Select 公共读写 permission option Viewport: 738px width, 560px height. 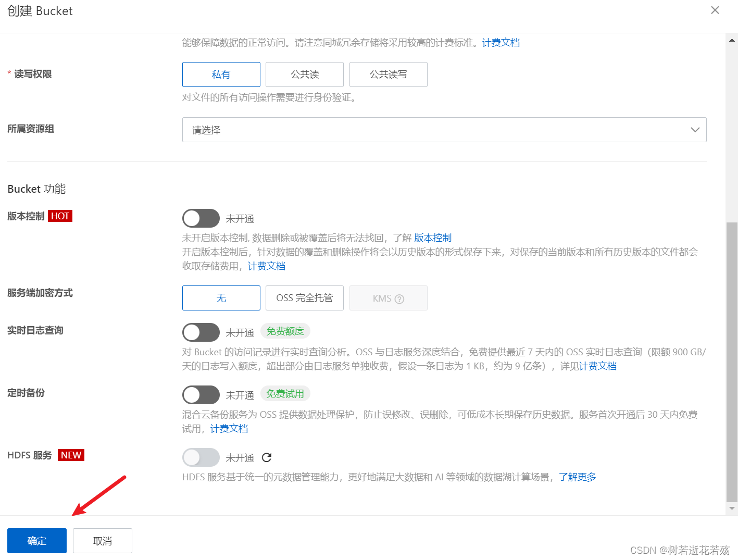coord(388,74)
